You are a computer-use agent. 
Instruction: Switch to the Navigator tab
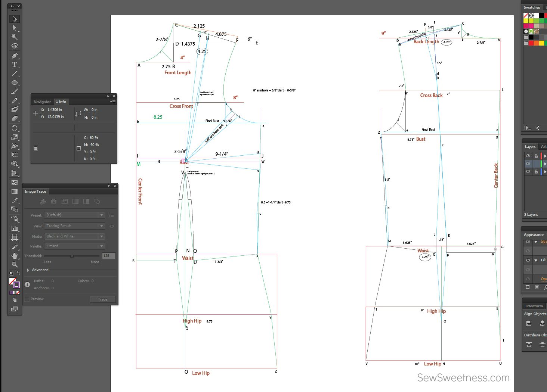point(42,102)
